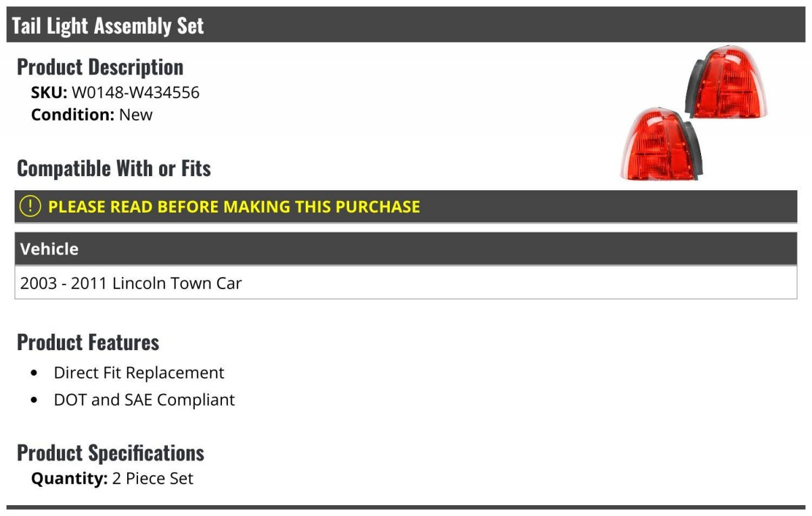Click the Condition New text
Screen dimensions: 812x516
point(92,114)
